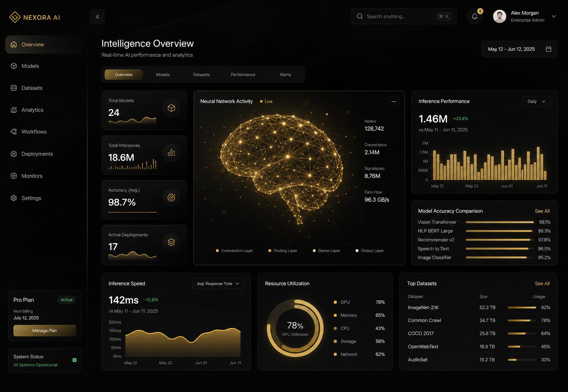Open the Avg. Response Time dropdown
Viewport: 568px width, 392px height.
click(x=218, y=284)
